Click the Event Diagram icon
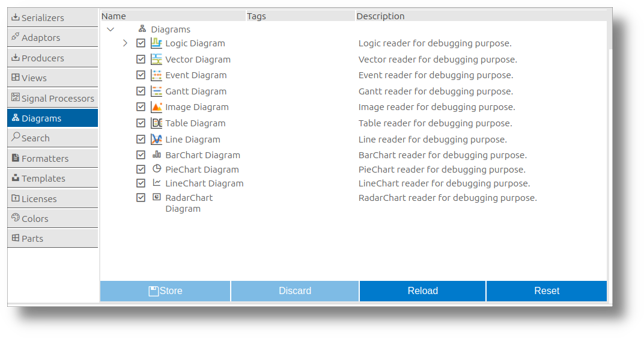The height and width of the screenshot is (338, 644). (x=156, y=75)
